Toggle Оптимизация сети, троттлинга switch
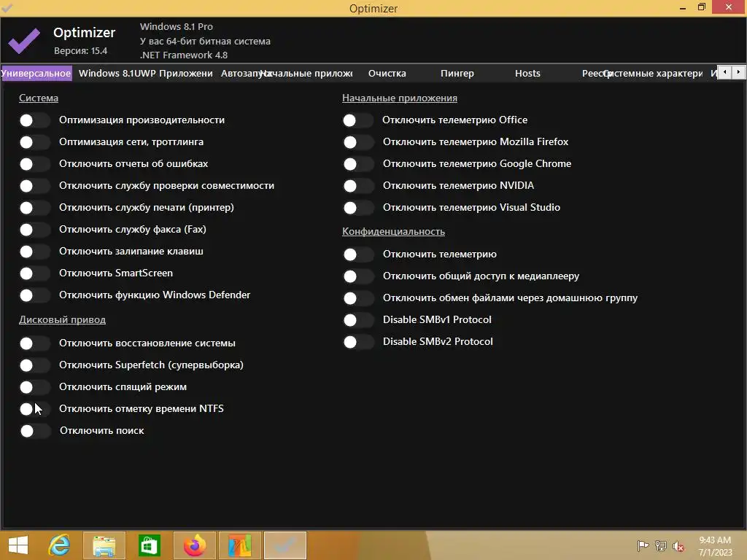Screen dimensions: 747x560 (x=34, y=142)
